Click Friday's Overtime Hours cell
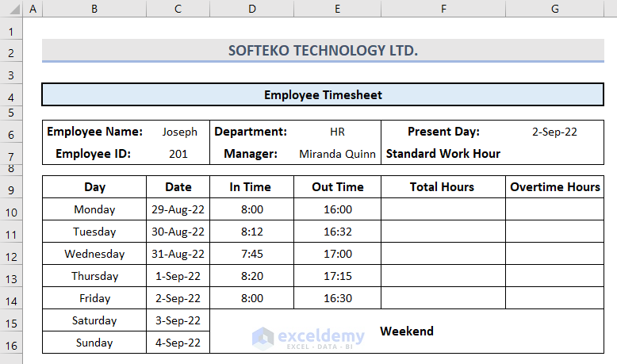Image resolution: width=617 pixels, height=364 pixels. click(x=554, y=299)
